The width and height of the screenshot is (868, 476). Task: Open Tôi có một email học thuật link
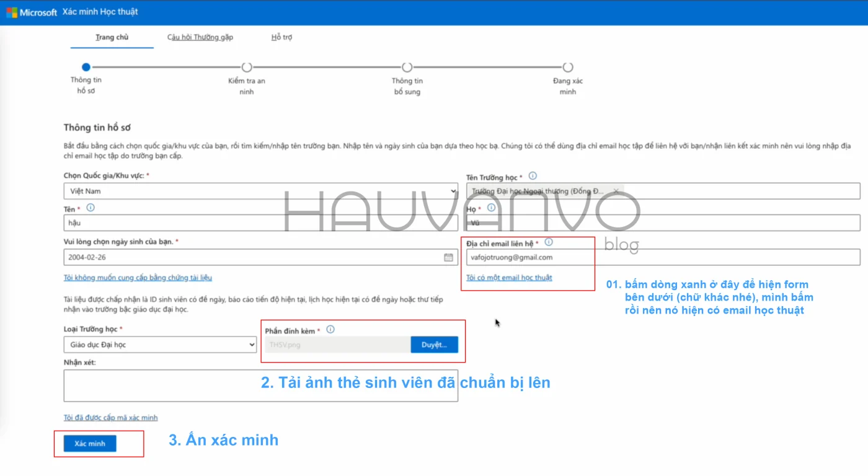509,278
